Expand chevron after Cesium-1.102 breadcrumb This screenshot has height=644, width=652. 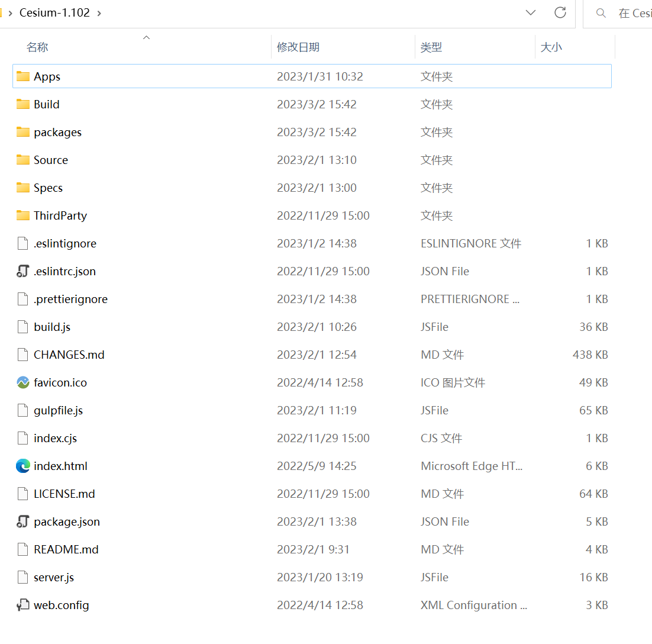point(99,13)
